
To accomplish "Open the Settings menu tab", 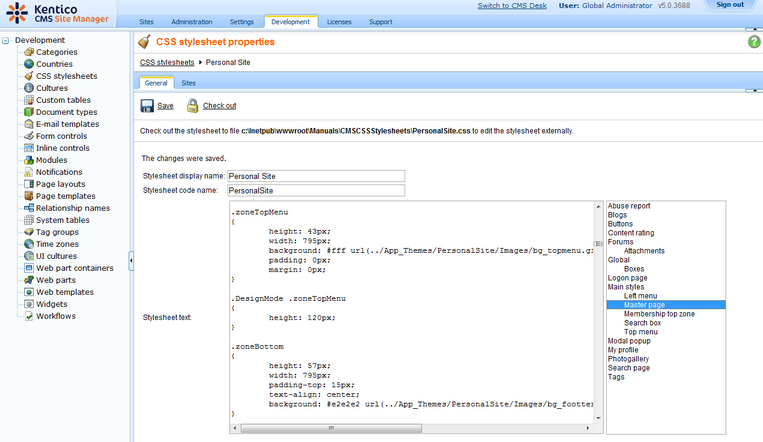I will (242, 22).
